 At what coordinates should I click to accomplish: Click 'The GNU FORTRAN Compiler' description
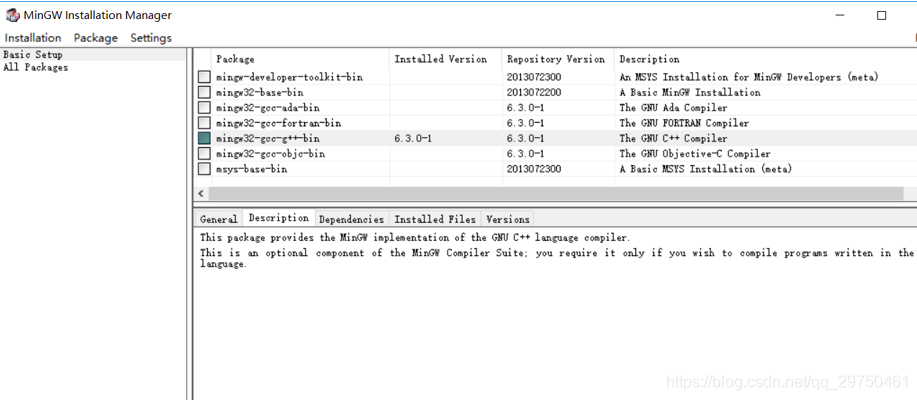click(x=684, y=123)
